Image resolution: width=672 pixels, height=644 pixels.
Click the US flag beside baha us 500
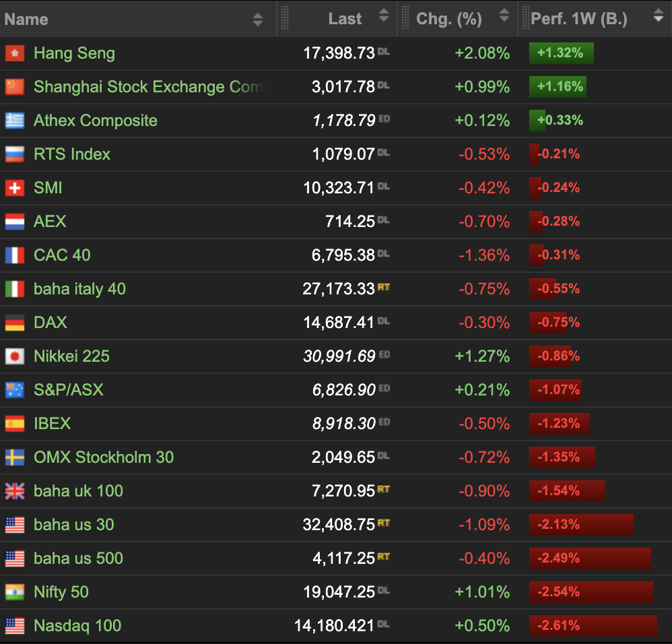15,558
